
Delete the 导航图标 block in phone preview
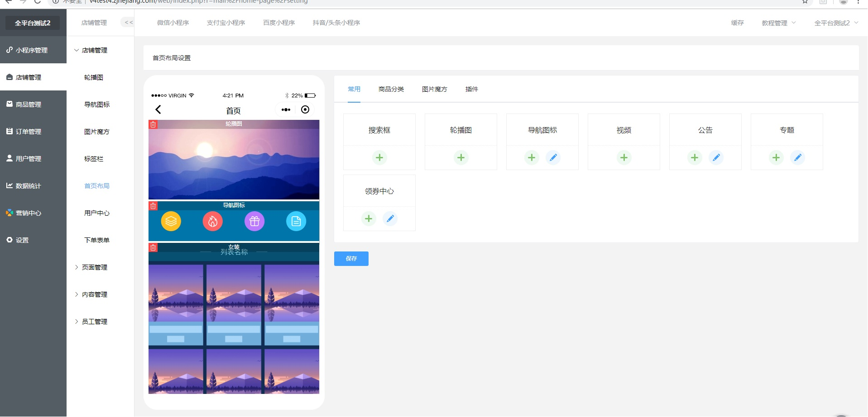click(x=153, y=206)
